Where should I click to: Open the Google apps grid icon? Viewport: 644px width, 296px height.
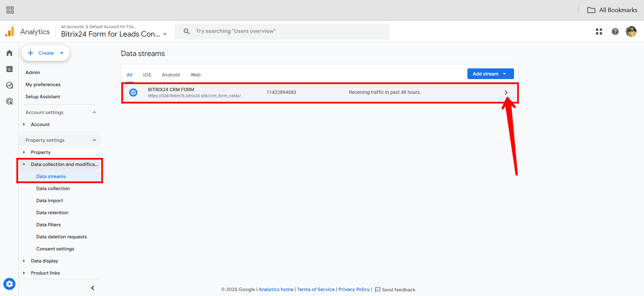tap(599, 32)
